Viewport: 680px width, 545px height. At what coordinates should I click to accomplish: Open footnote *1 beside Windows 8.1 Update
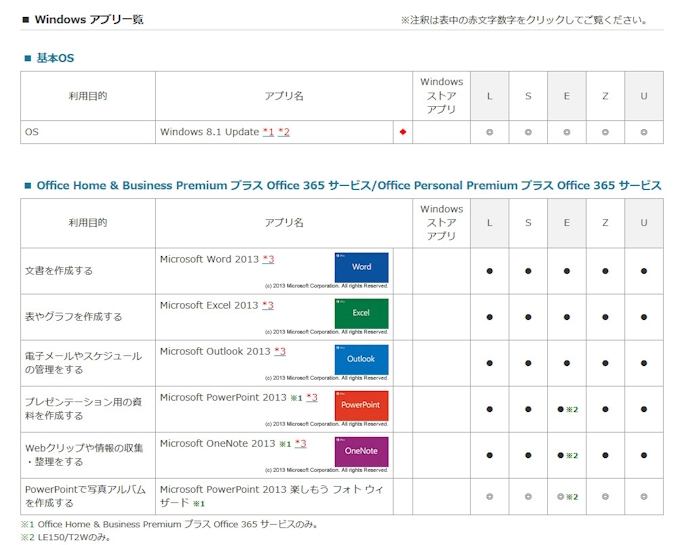[x=268, y=132]
